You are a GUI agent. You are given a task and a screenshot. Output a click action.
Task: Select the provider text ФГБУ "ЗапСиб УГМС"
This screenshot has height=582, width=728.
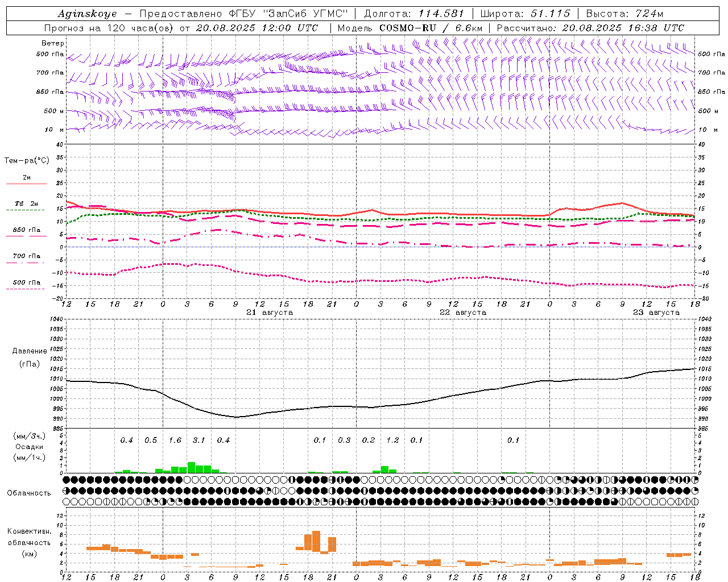coord(289,14)
